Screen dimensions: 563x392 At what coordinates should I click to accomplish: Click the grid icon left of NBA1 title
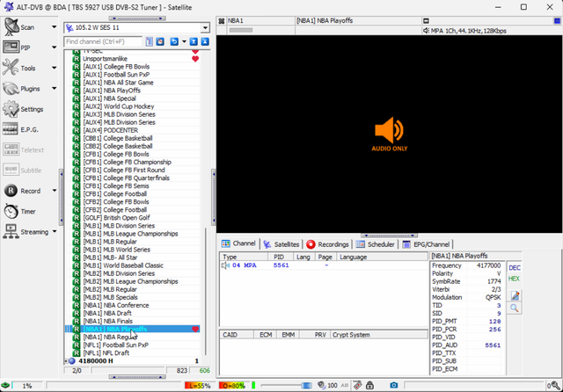point(222,21)
